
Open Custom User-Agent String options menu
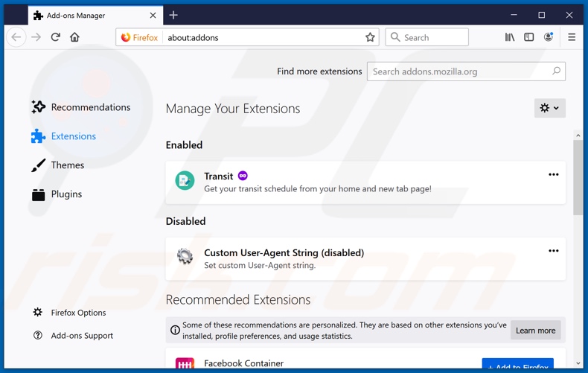(x=553, y=251)
